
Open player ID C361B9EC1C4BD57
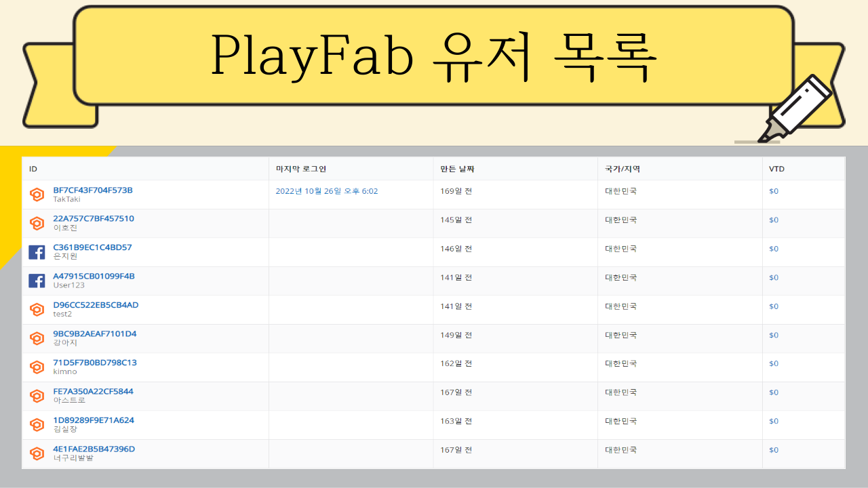[92, 247]
